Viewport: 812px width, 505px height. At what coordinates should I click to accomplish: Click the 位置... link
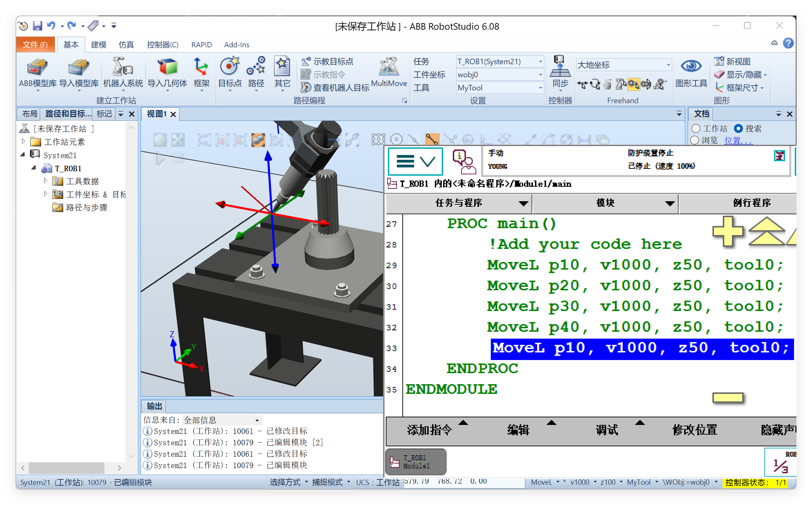click(738, 140)
